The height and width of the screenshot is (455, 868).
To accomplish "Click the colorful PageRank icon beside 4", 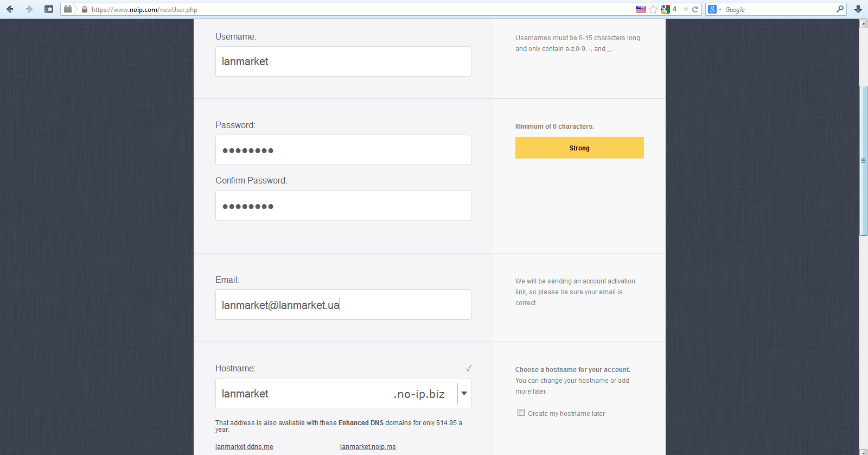I will coord(666,9).
